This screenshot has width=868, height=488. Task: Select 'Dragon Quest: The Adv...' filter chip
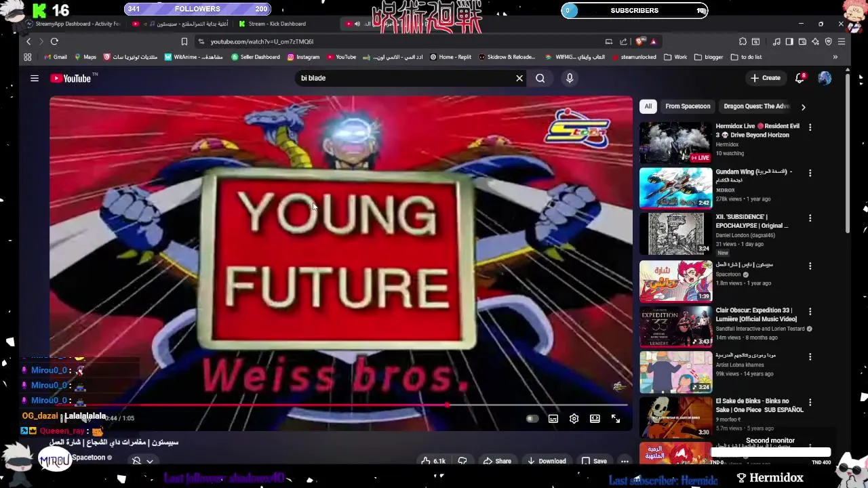(x=756, y=106)
